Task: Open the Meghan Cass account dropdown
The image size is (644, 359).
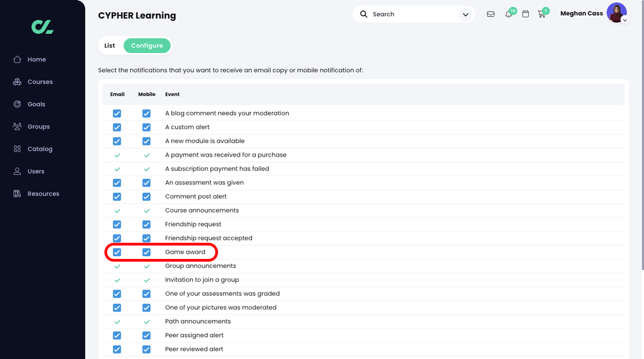Action: coord(617,12)
